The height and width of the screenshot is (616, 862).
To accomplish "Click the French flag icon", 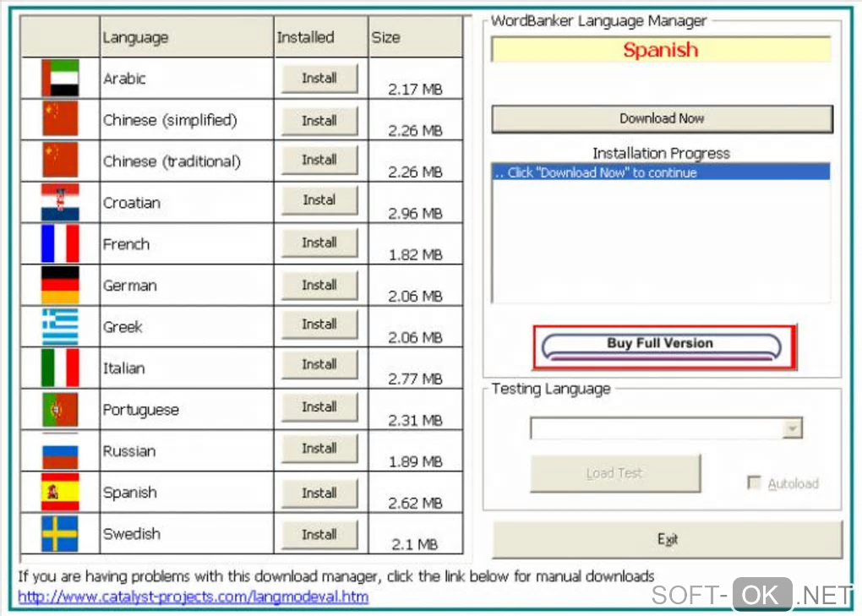I will point(60,243).
